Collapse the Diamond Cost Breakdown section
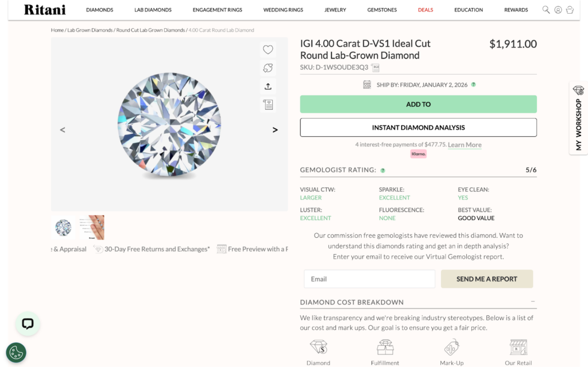The height and width of the screenshot is (367, 588). 533,302
